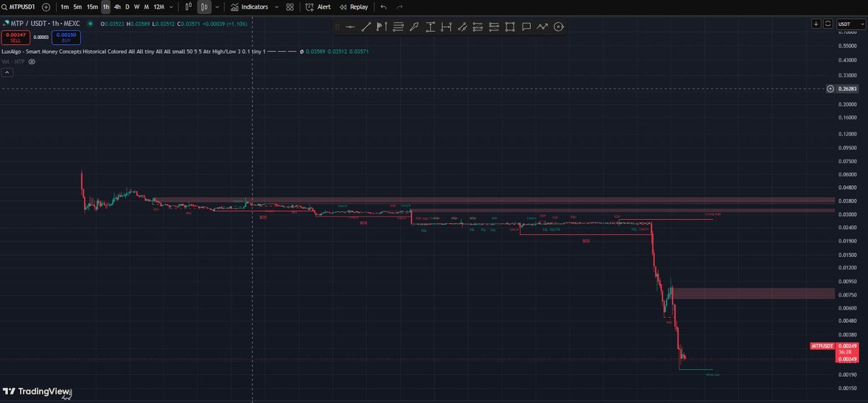Select the path zigzag tool
This screenshot has width=868, height=403.
[x=542, y=27]
